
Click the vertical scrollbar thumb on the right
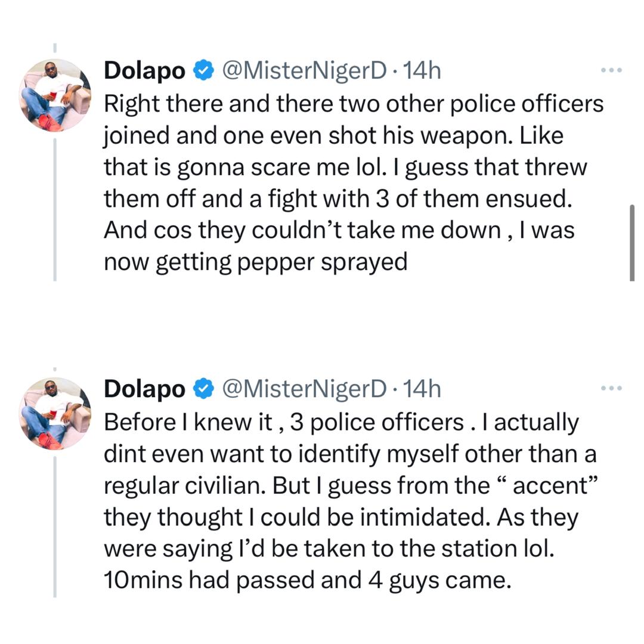[x=632, y=242]
